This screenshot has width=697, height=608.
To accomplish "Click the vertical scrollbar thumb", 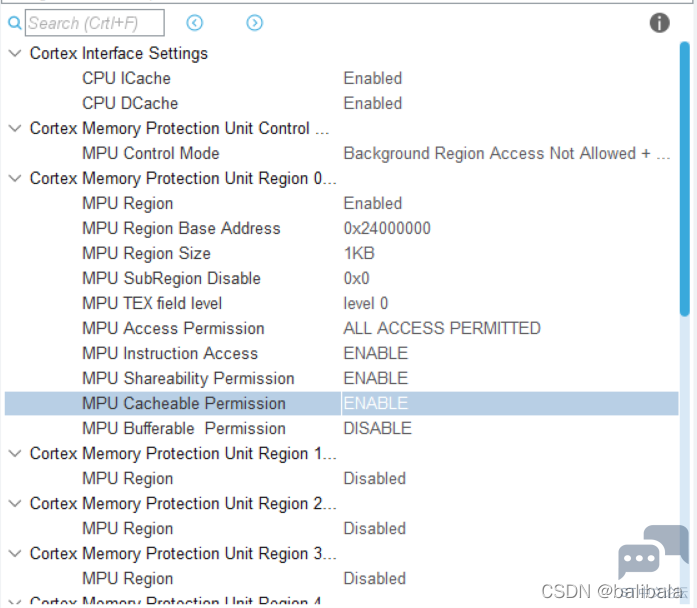I will tap(685, 179).
